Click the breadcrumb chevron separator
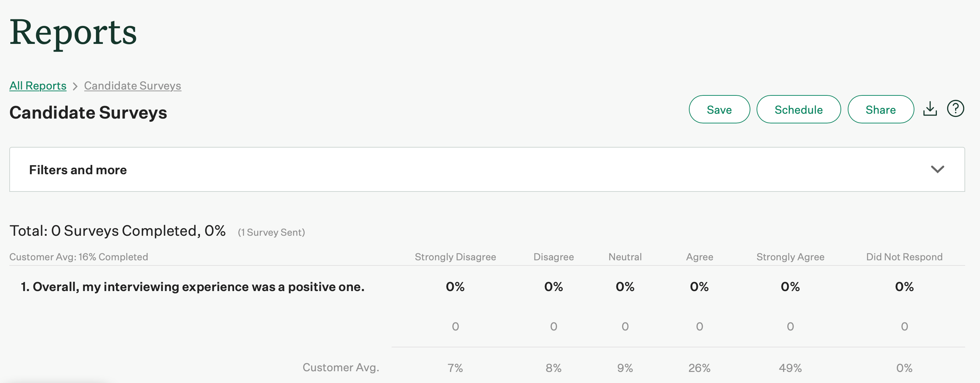980x383 pixels. pyautogui.click(x=75, y=86)
